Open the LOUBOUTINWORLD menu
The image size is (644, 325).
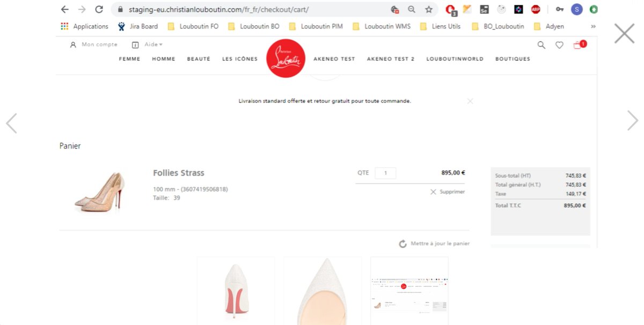[x=455, y=59]
